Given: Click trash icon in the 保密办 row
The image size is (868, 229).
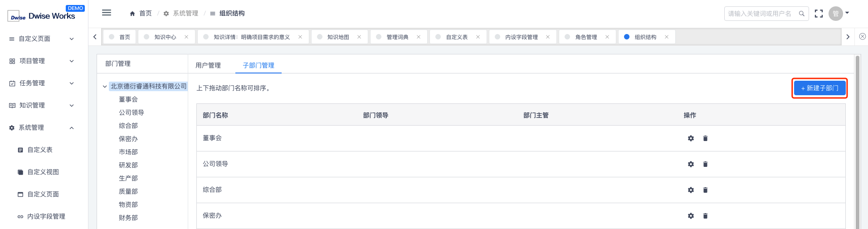Looking at the screenshot, I should (x=705, y=216).
